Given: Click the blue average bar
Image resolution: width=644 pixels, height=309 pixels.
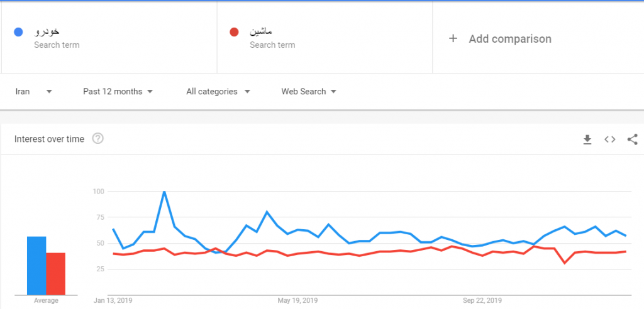Looking at the screenshot, I should tap(36, 266).
